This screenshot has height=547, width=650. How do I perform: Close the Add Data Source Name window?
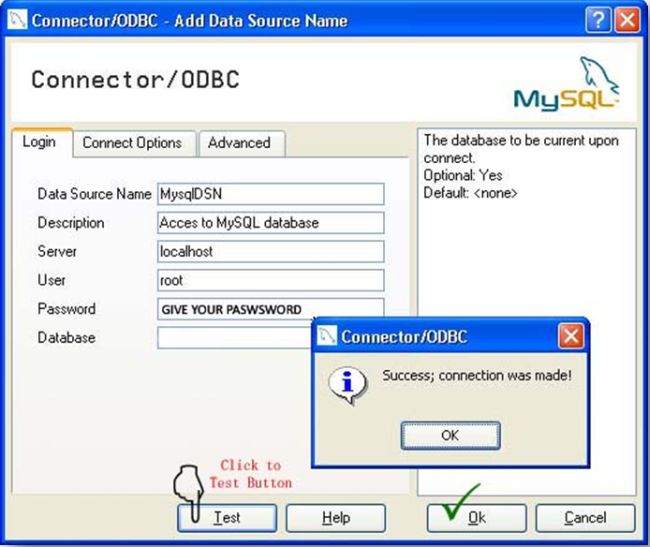click(627, 20)
